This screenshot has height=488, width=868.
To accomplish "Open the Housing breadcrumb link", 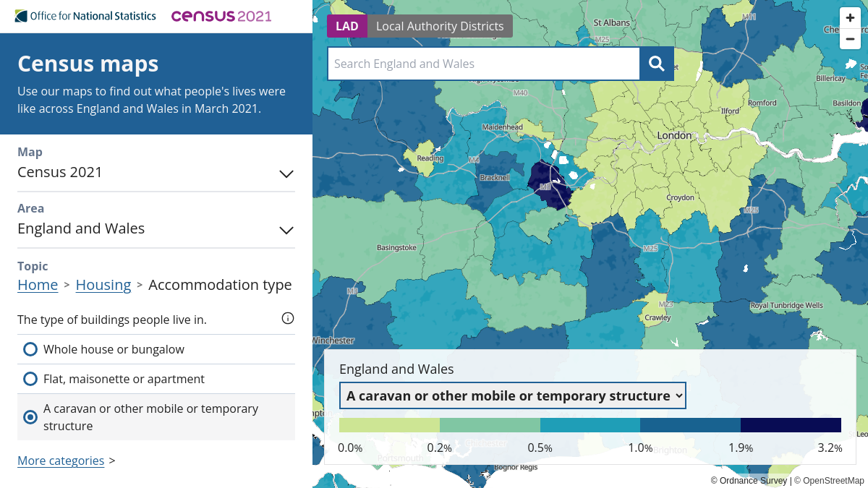I will [103, 285].
